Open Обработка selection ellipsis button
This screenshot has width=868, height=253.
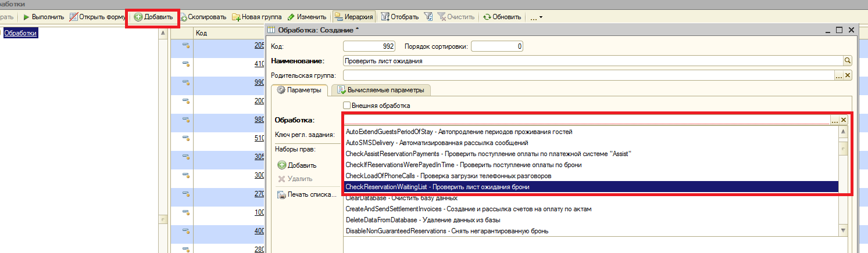[x=835, y=120]
